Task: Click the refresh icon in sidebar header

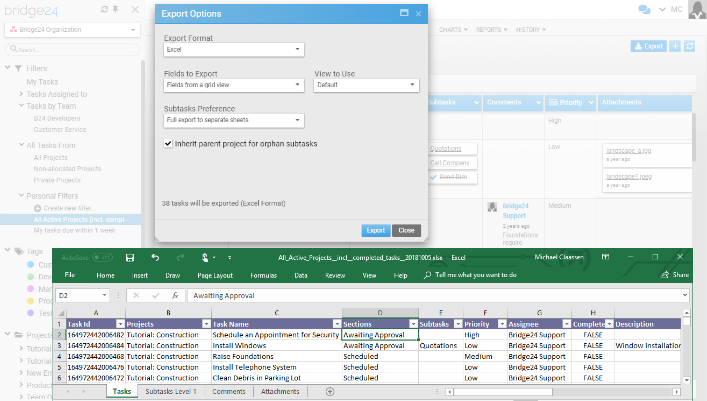Action: tap(105, 9)
